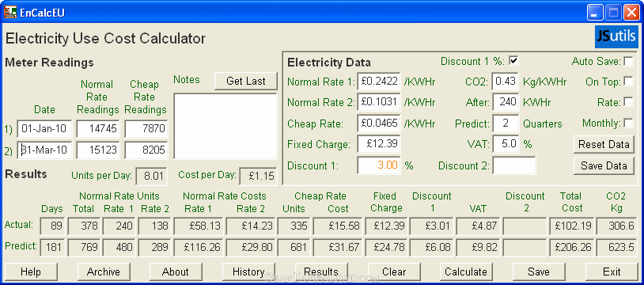This screenshot has height=285, width=644.
Task: Click the Normal Rate 1 price field
Action: (379, 82)
